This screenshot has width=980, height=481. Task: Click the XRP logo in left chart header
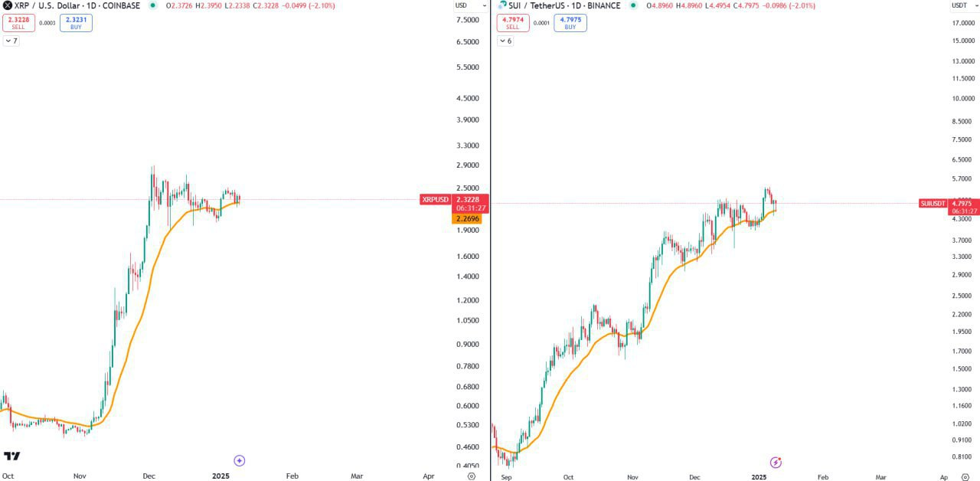pos(7,5)
